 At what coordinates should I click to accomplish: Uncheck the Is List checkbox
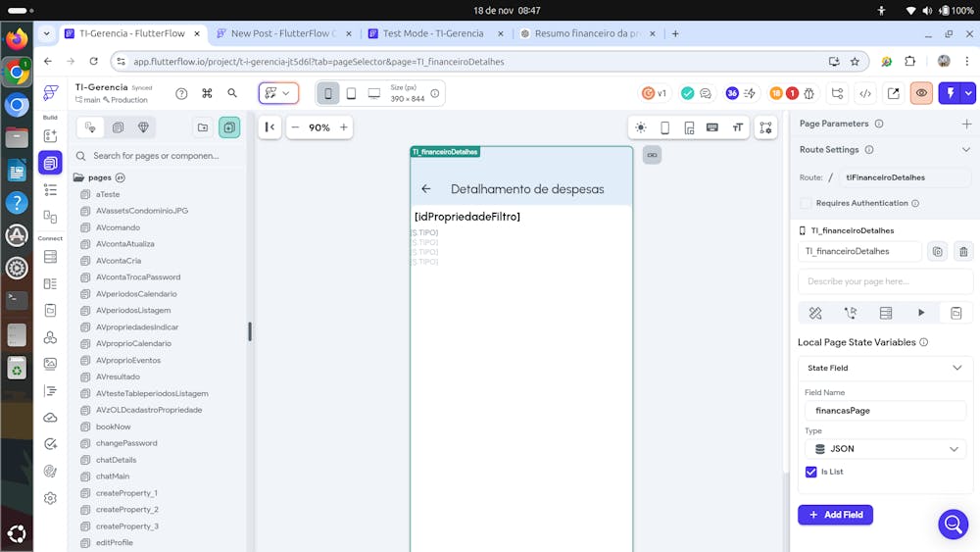point(810,472)
